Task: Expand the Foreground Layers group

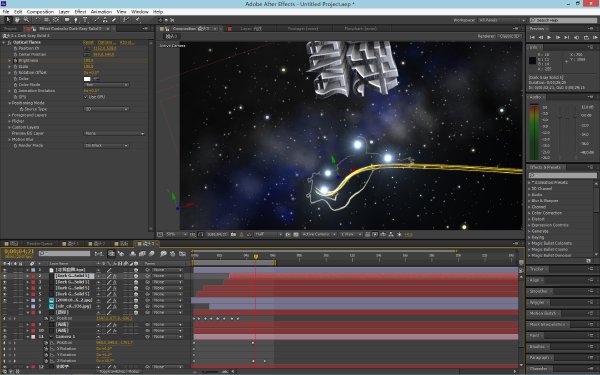Action: (x=10, y=115)
